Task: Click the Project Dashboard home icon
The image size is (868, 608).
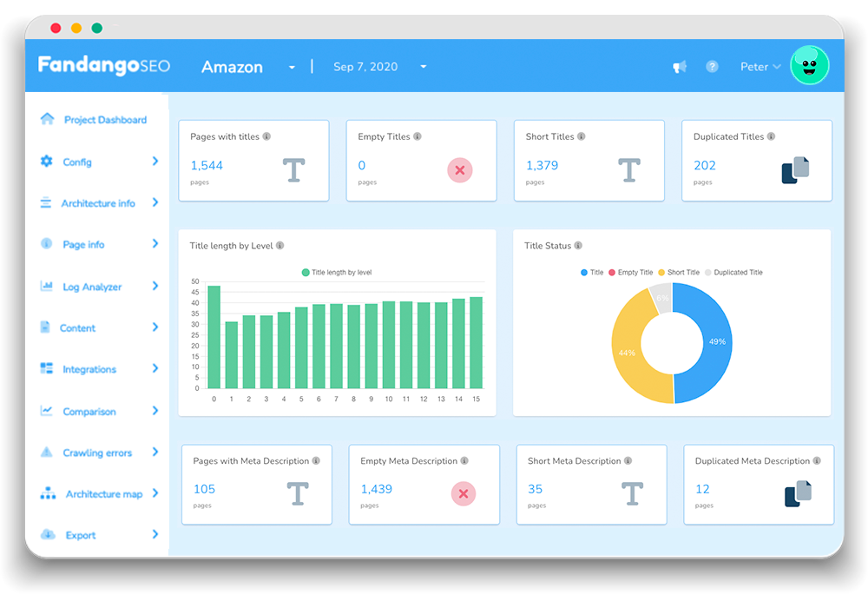Action: pyautogui.click(x=48, y=119)
